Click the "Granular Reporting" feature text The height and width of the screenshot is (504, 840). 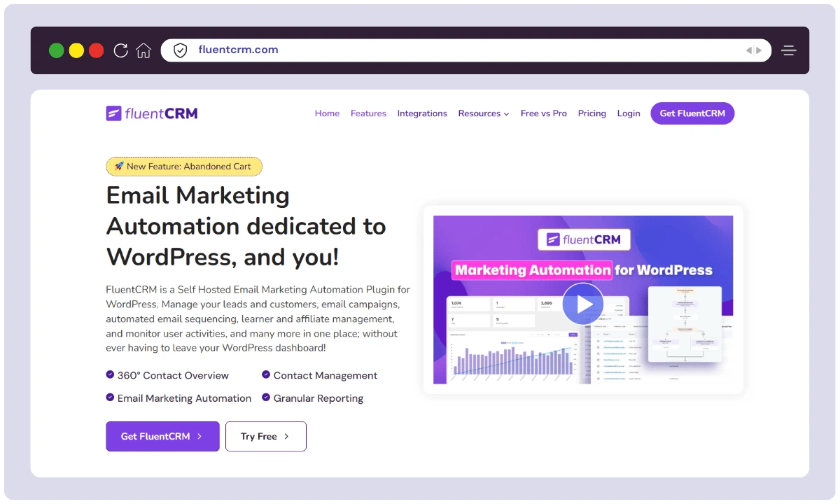coord(318,398)
